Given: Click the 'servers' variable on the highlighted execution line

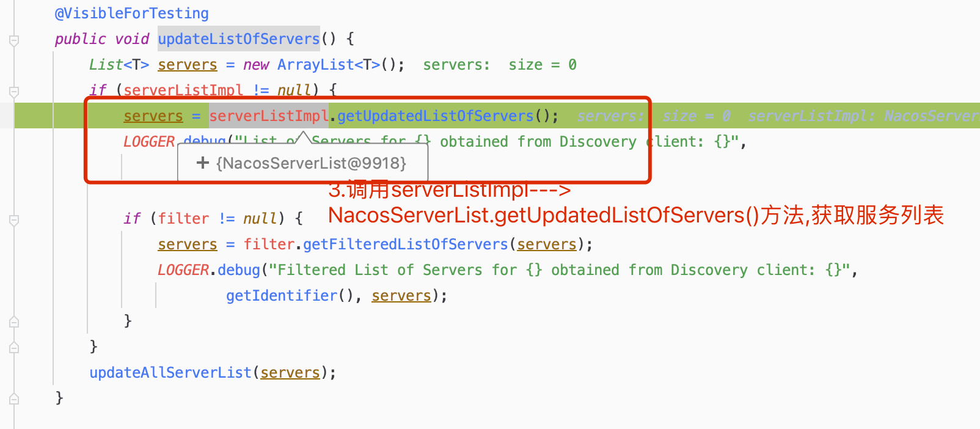Looking at the screenshot, I should pyautogui.click(x=153, y=116).
